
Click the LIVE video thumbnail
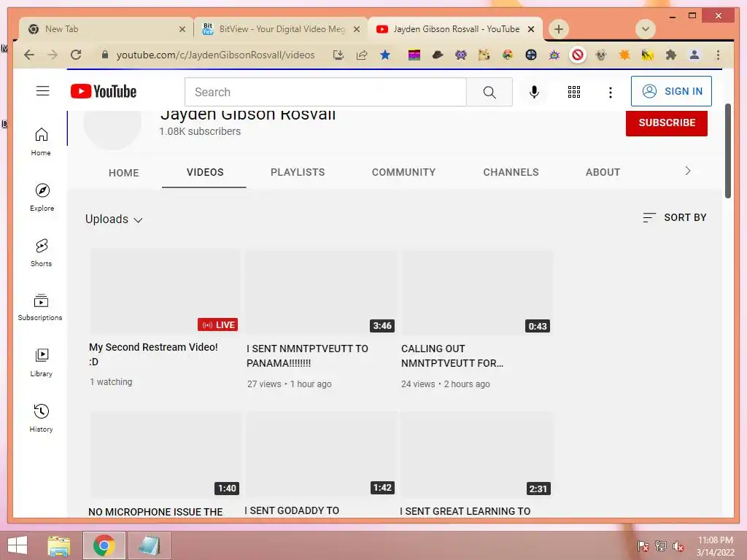(x=165, y=292)
